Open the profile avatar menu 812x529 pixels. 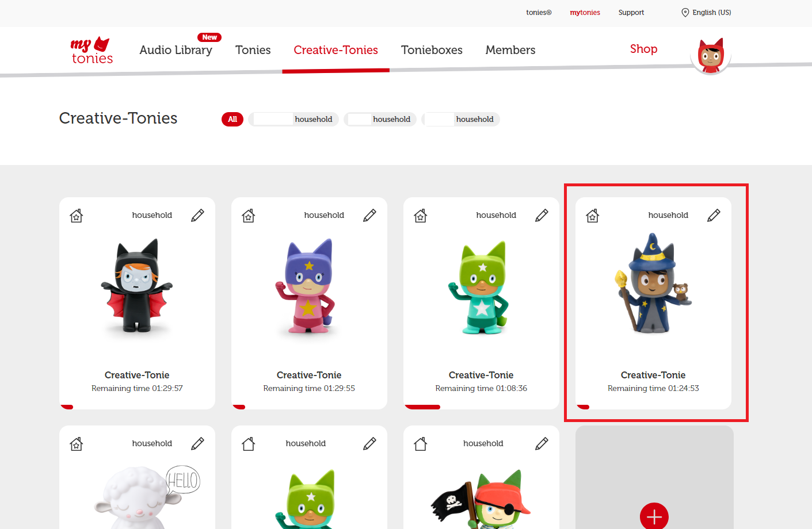tap(711, 56)
